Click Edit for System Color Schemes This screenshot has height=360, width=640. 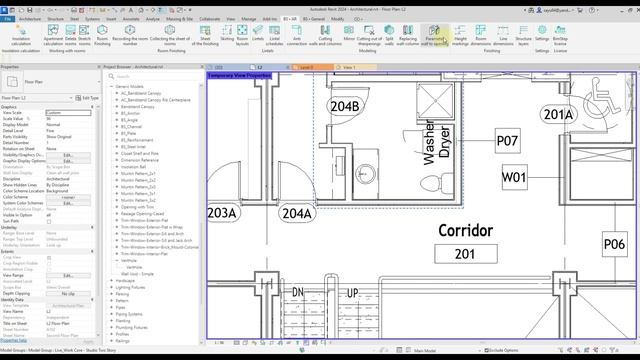[68, 203]
